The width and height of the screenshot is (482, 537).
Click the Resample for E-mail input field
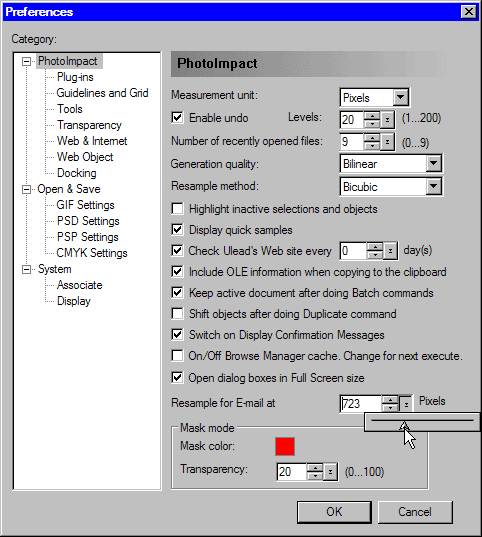pos(361,404)
